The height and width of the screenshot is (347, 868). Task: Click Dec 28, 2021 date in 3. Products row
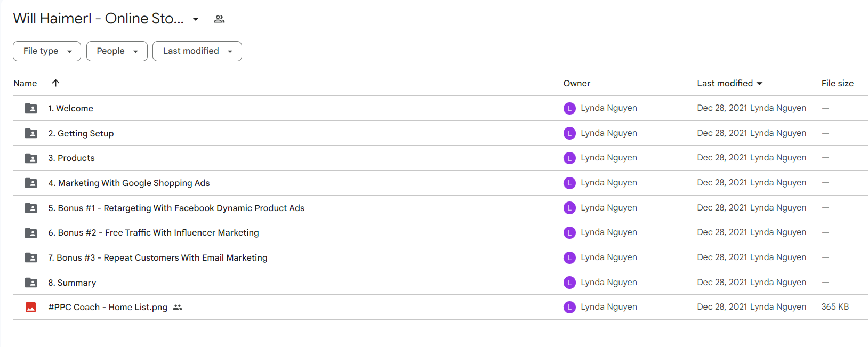click(722, 158)
